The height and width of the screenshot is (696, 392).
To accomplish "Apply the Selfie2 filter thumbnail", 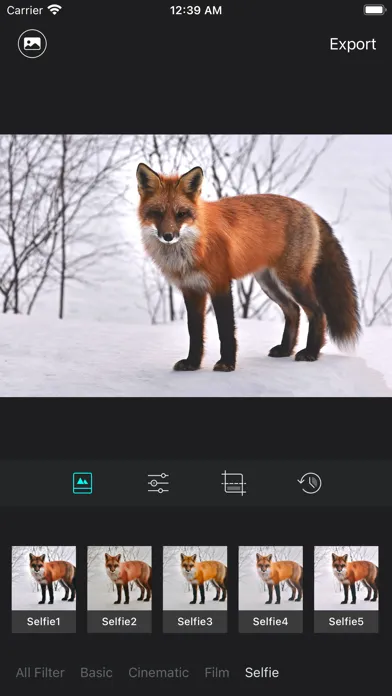I will click(x=119, y=589).
